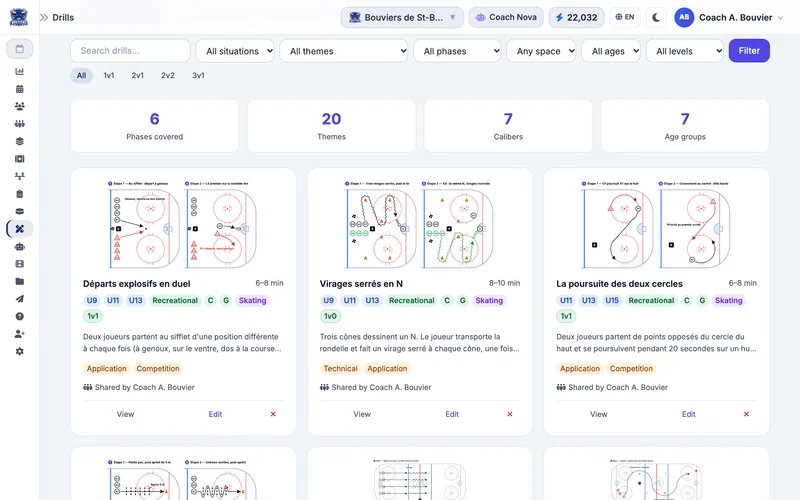Open La poursuite des deux cercles rink diagram
This screenshot has height=500, width=800.
(656, 224)
